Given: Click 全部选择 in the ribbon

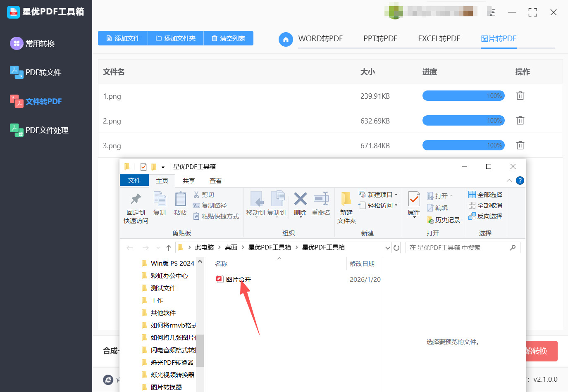Looking at the screenshot, I should [x=485, y=195].
